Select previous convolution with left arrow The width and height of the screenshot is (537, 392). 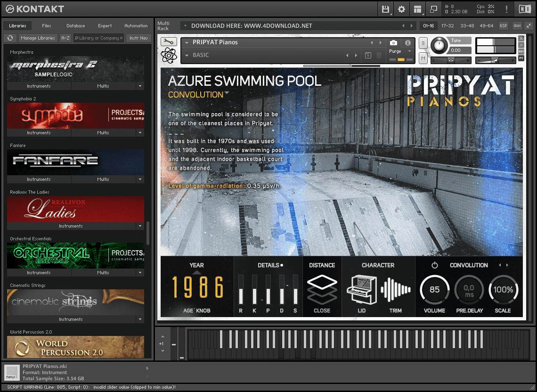500,265
